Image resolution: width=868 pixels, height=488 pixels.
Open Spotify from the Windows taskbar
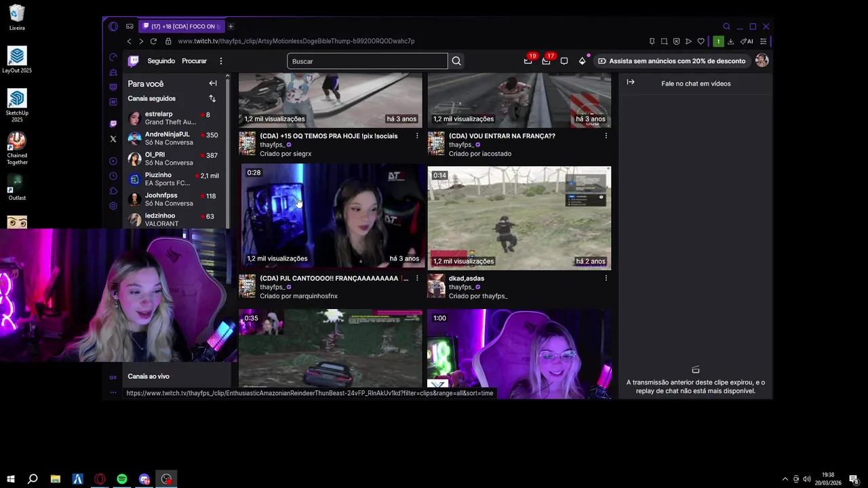coord(122,479)
